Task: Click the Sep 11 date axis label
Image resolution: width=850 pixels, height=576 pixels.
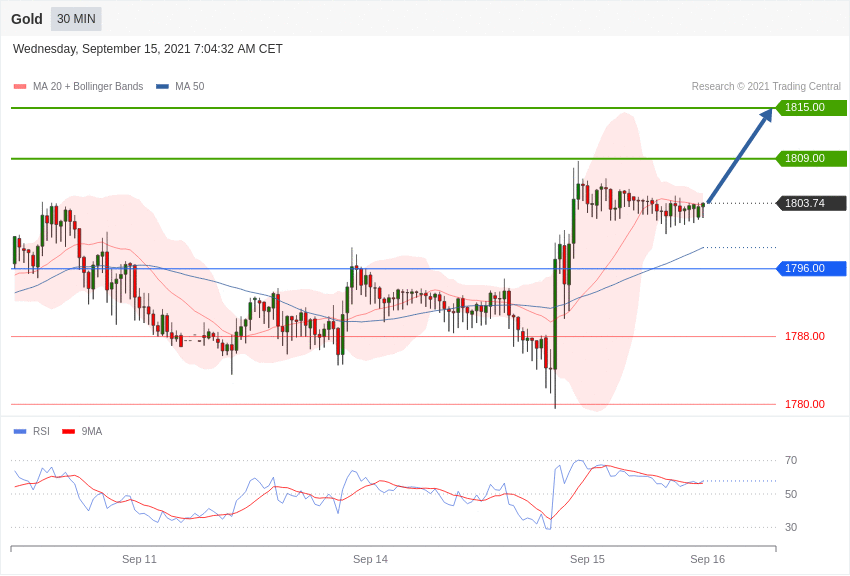Action: click(139, 559)
